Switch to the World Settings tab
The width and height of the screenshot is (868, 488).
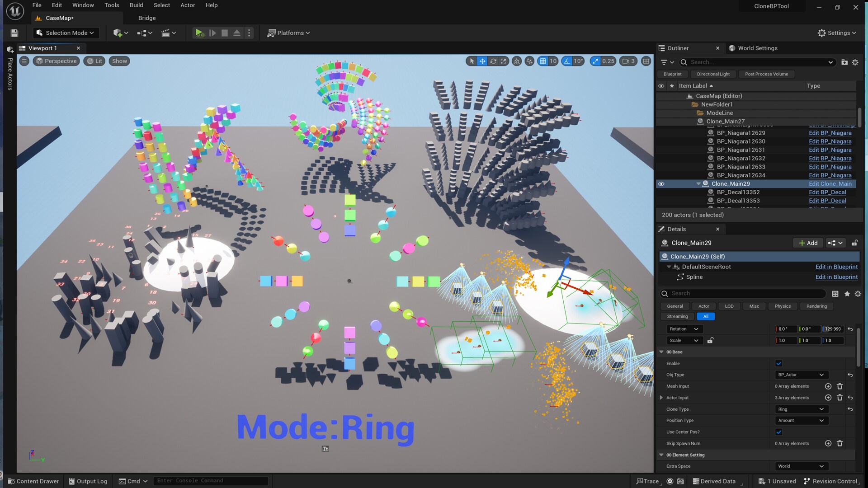757,48
